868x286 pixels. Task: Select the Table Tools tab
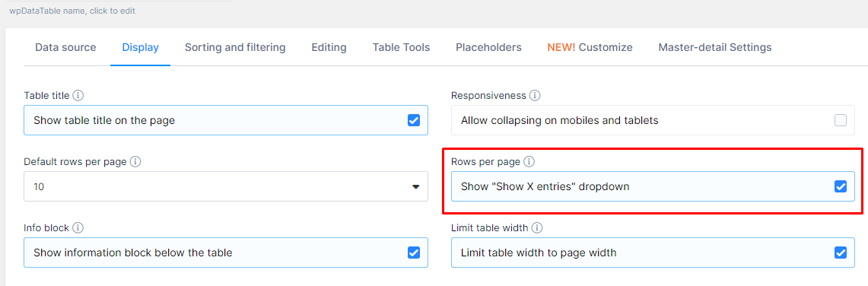pyautogui.click(x=402, y=48)
